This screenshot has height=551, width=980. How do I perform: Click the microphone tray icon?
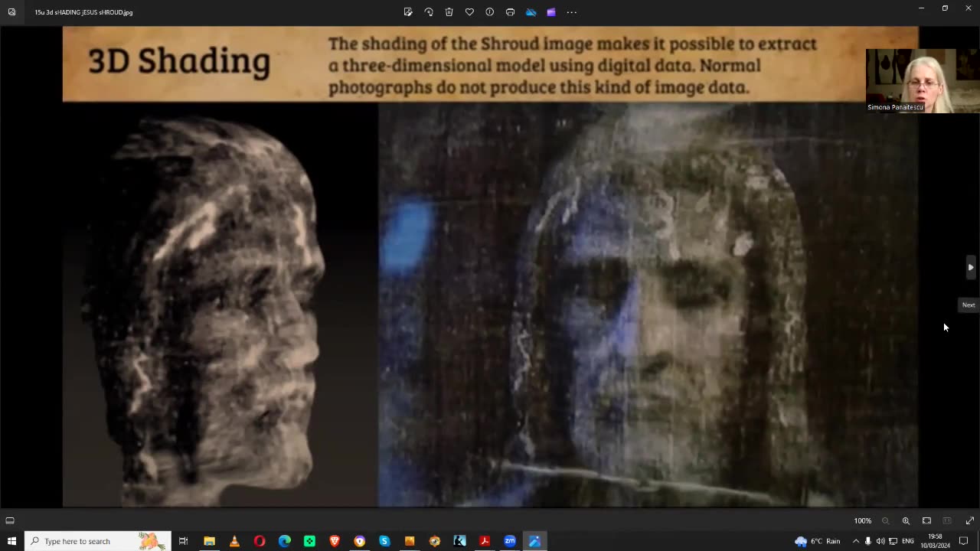tap(868, 541)
